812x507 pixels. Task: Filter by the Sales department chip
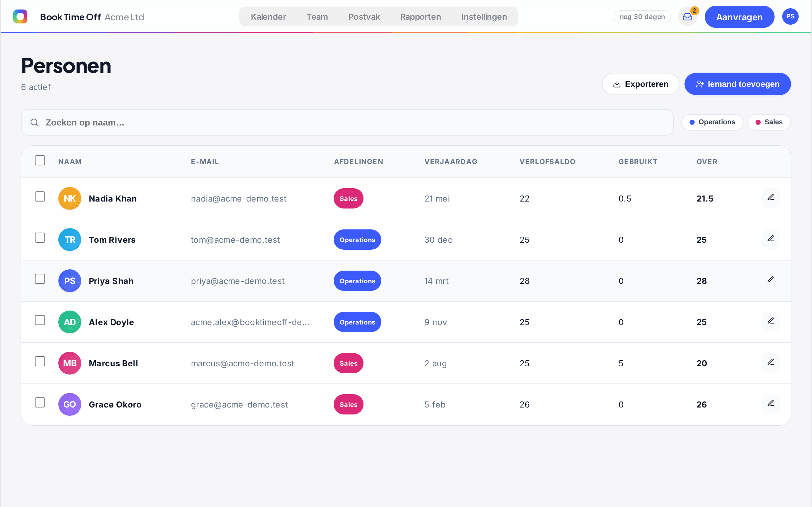769,122
